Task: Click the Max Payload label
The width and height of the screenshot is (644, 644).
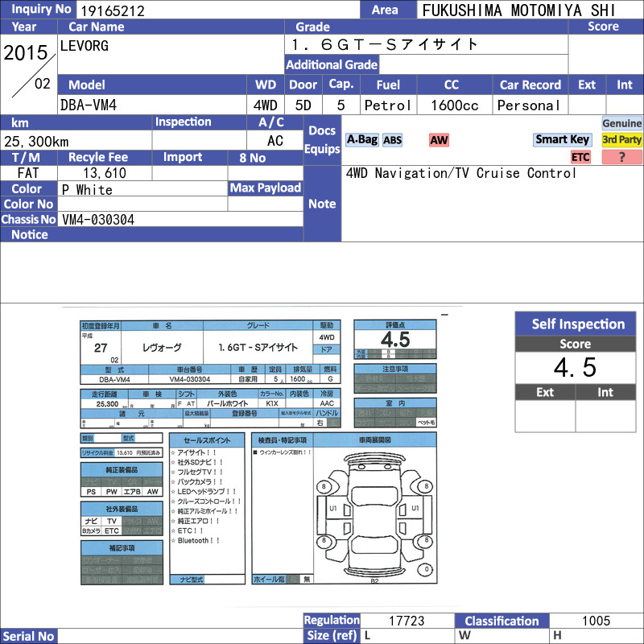Action: tap(266, 188)
